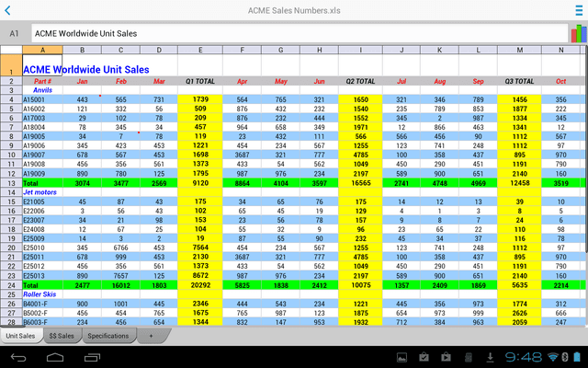This screenshot has height=368, width=588.
Task: Tap the Wi-Fi status icon
Action: point(553,357)
